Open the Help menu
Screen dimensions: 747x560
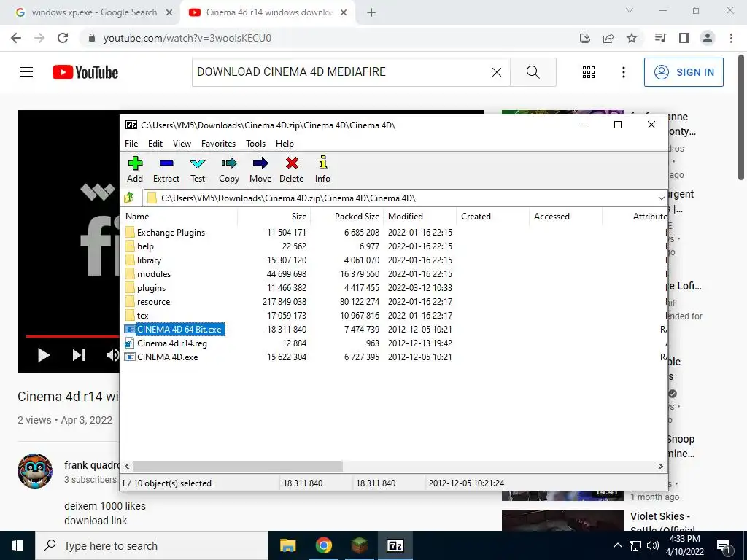click(x=285, y=144)
